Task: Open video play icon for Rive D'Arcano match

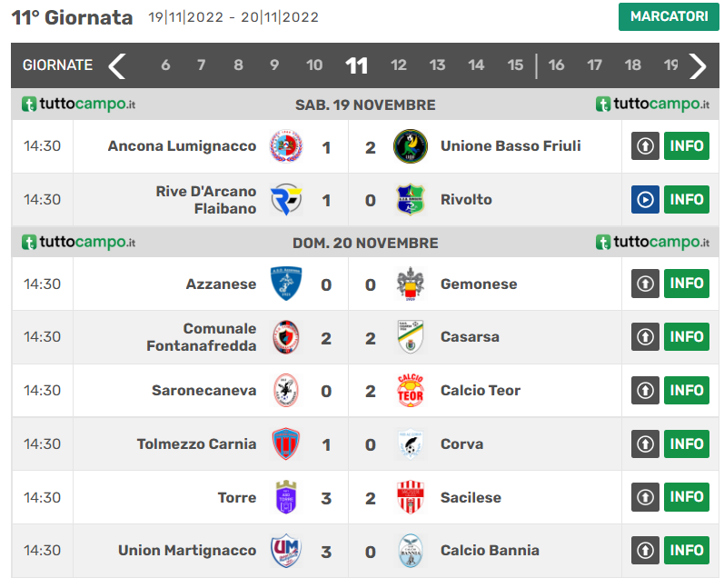Action: pos(645,200)
